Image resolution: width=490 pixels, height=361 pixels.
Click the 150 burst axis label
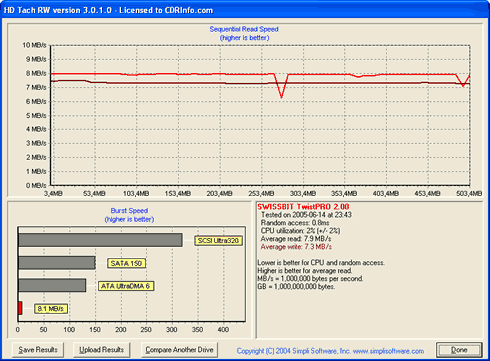tap(95, 330)
